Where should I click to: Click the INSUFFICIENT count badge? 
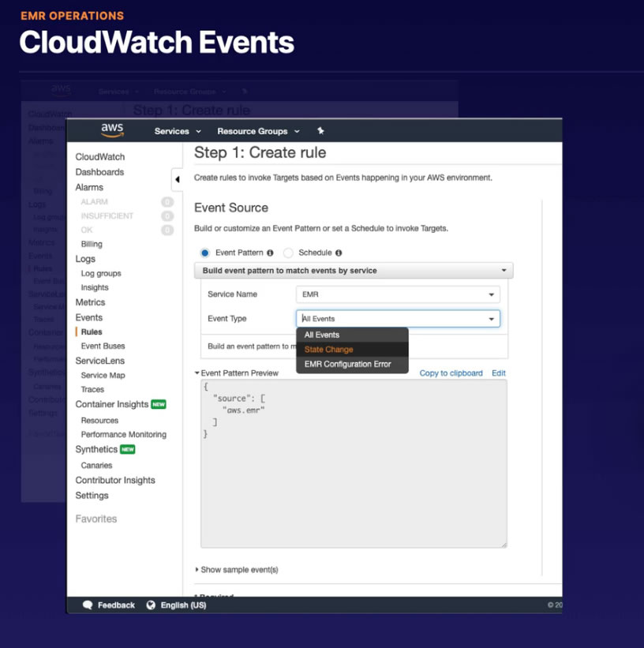point(167,216)
